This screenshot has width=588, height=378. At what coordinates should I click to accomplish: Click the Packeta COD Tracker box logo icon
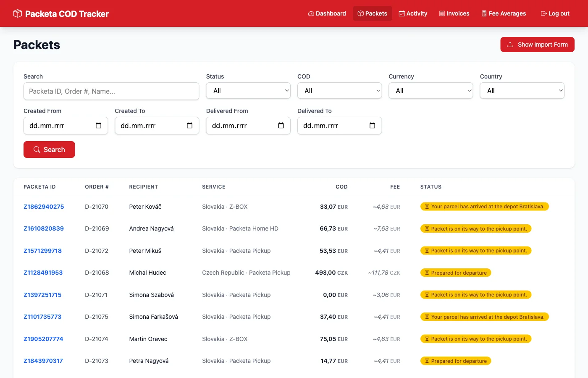pos(18,13)
